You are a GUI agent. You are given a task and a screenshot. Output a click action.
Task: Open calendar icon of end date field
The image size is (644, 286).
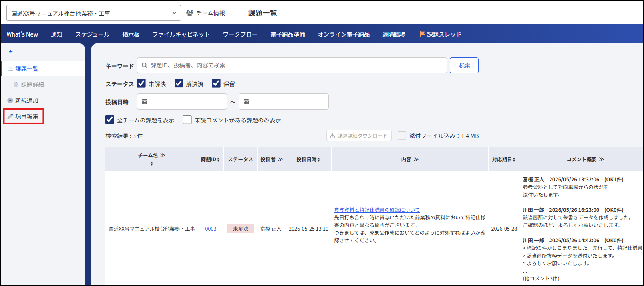point(246,101)
